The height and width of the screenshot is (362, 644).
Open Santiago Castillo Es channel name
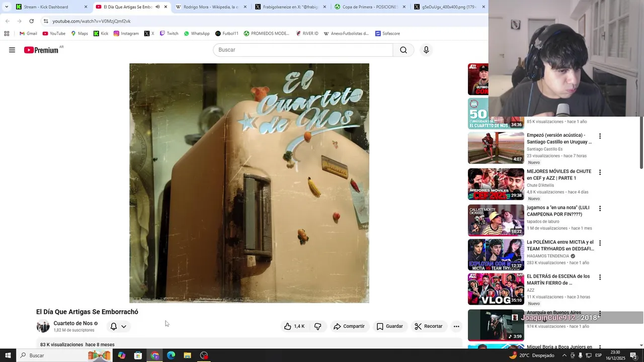[544, 149]
